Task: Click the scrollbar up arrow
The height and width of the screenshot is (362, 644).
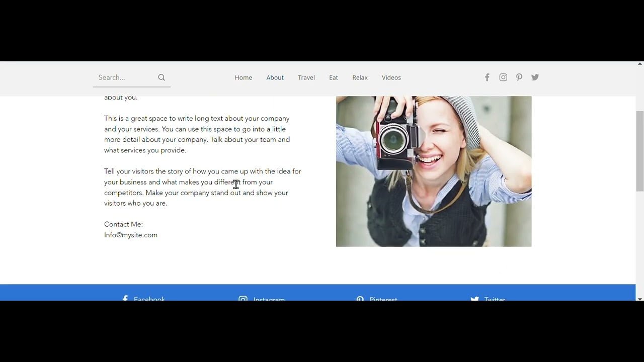Action: click(640, 64)
